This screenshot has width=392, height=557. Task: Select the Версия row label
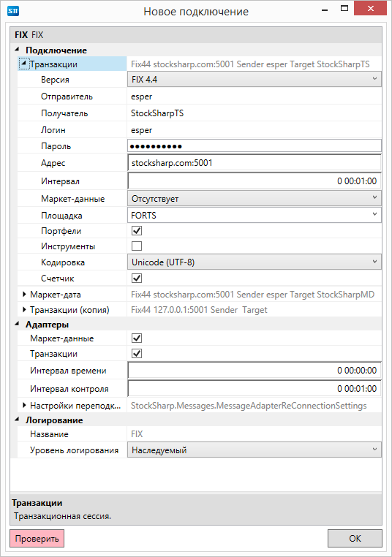(x=55, y=79)
